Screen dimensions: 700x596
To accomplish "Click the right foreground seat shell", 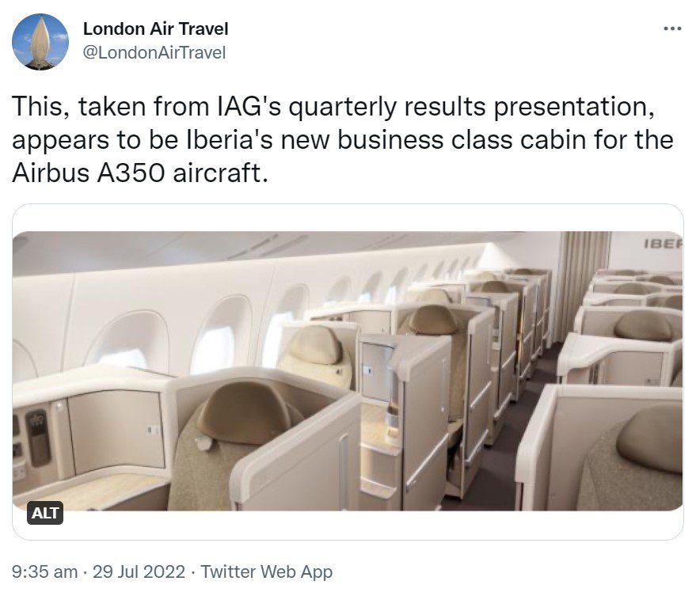I will [599, 446].
